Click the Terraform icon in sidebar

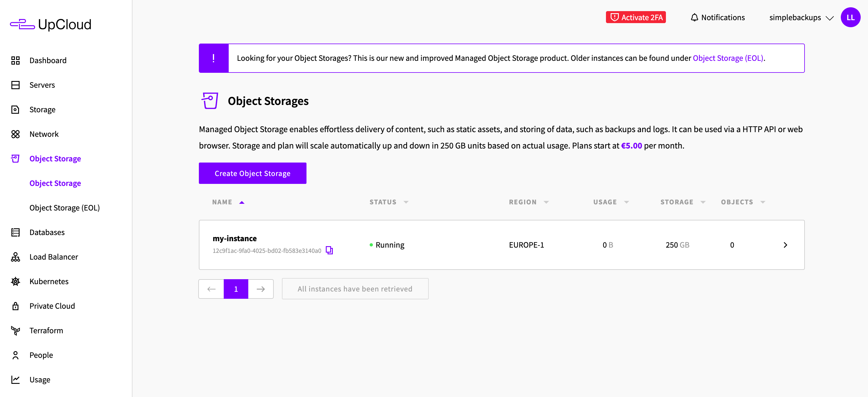(x=15, y=330)
